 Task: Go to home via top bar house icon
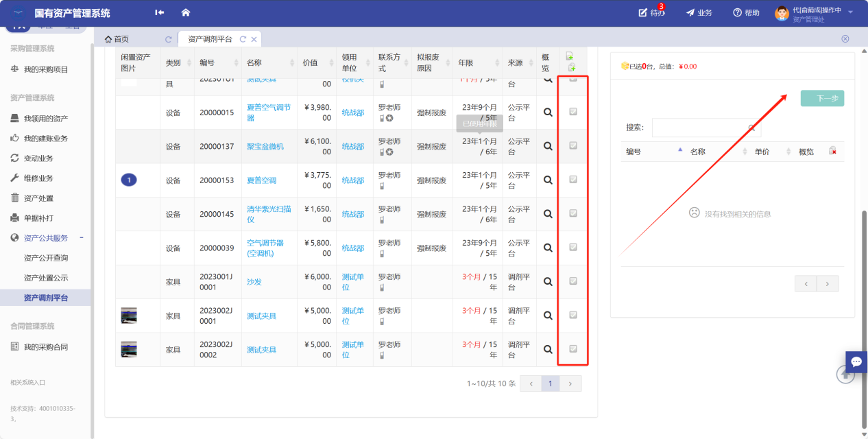[185, 13]
